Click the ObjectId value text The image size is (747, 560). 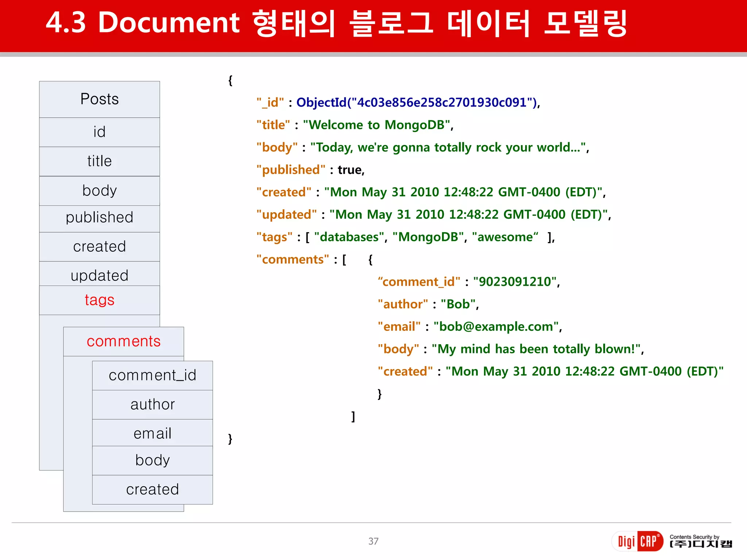(417, 102)
